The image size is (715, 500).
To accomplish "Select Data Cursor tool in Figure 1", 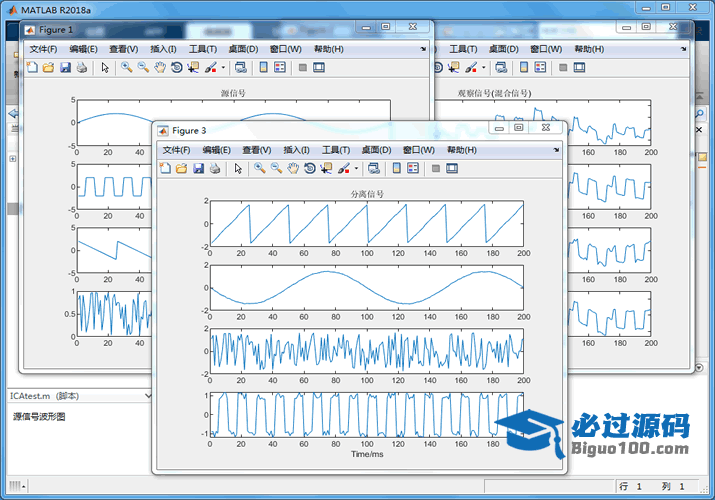I will tap(193, 67).
